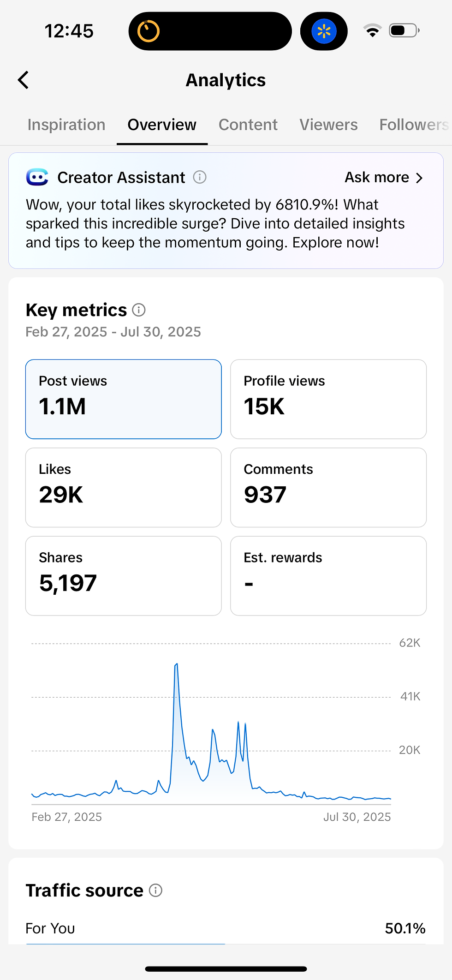Open info icon beside Creator Assistant

(200, 177)
